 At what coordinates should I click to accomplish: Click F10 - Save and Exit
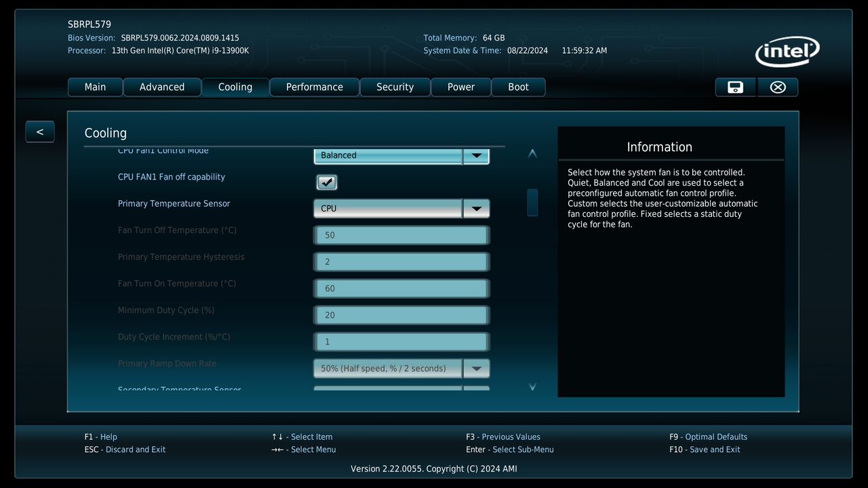[x=705, y=450]
